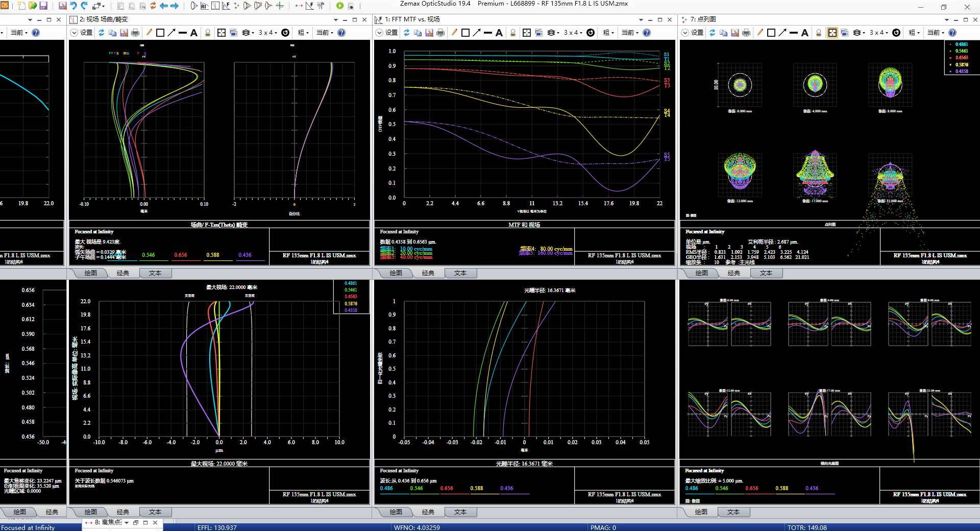The image size is (980, 531).
Task: Click the green Run optimization icon
Action: 340,6
